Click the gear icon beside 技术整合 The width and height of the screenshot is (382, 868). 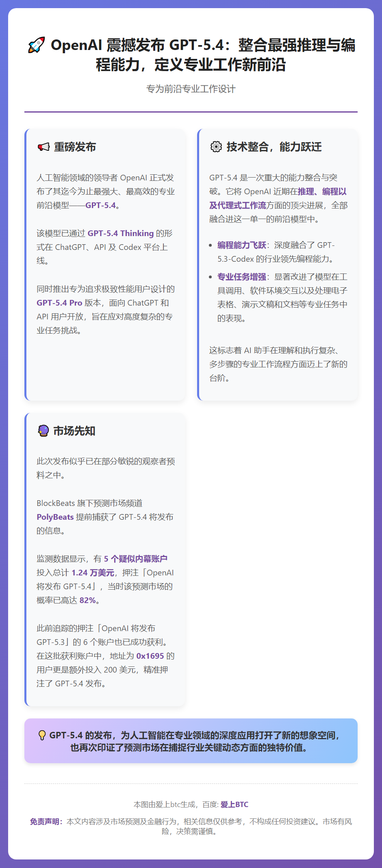[x=216, y=147]
